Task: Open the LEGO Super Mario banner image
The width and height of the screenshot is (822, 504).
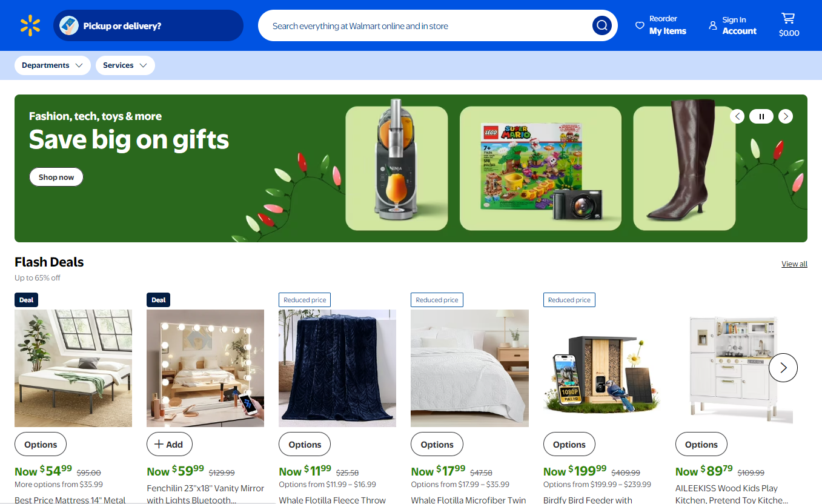Action: click(x=540, y=168)
